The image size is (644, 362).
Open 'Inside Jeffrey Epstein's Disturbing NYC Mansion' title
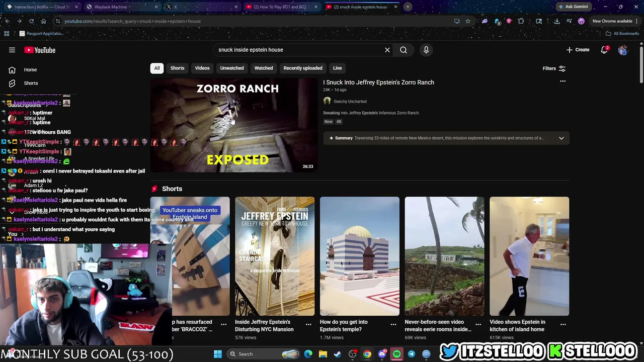(x=264, y=326)
